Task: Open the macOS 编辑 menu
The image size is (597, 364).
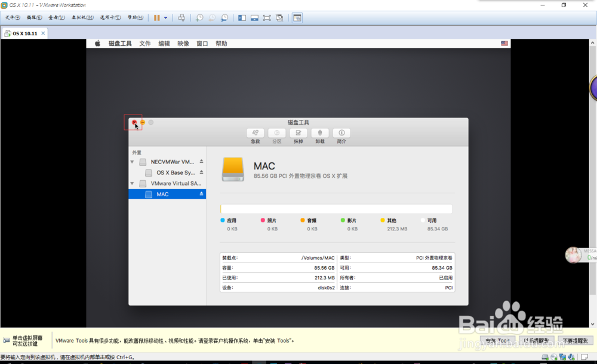Action: point(164,44)
